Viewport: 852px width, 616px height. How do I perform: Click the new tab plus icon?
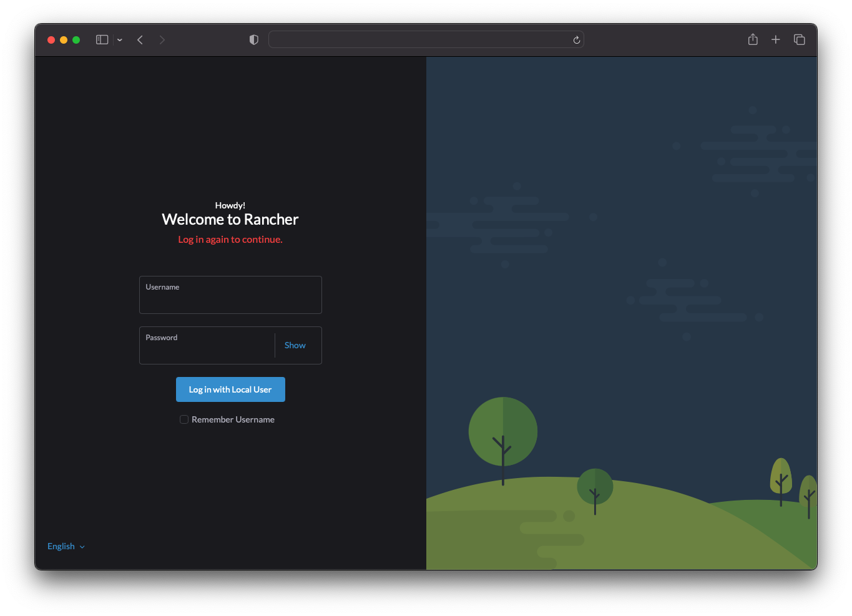[x=775, y=39]
